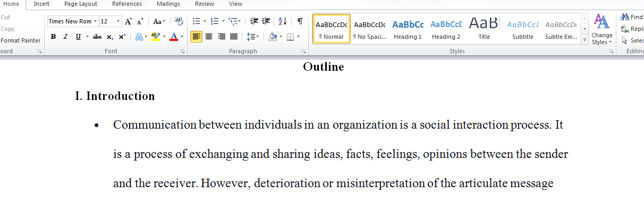This screenshot has height=201, width=644.
Task: Click the Sort icon
Action: click(282, 21)
